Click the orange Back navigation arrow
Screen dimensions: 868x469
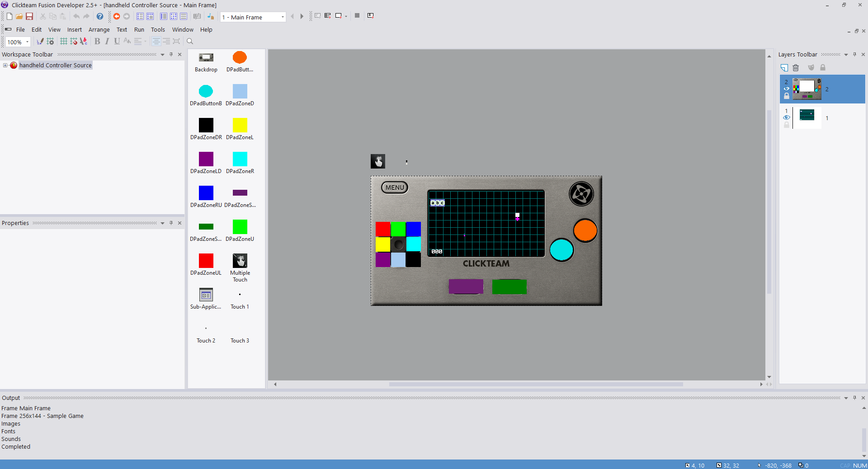coord(116,16)
